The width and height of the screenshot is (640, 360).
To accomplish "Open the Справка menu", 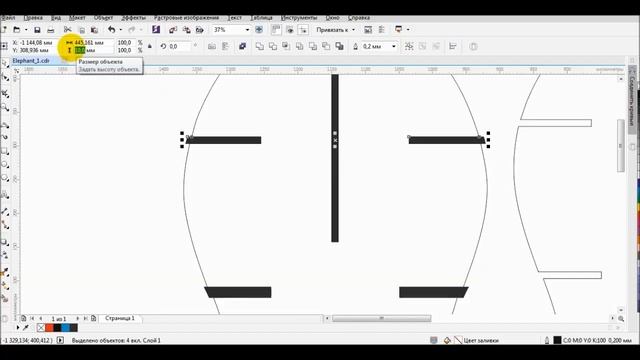I will [x=359, y=18].
